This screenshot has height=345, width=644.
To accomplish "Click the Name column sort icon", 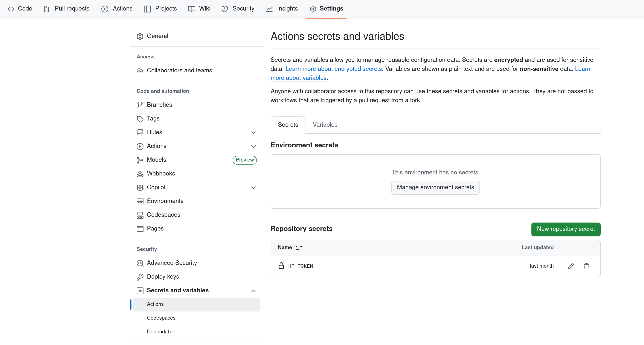I will click(299, 248).
